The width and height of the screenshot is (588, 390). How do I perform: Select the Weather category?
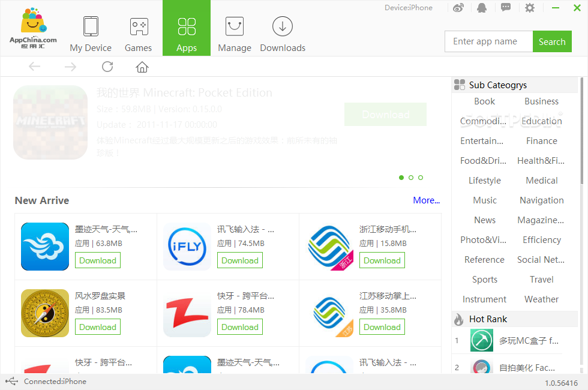[541, 299]
